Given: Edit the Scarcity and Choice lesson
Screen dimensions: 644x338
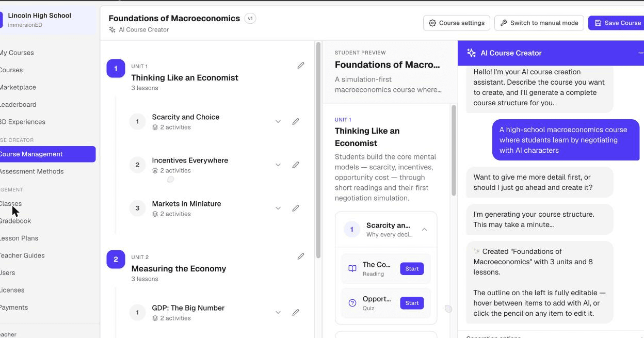Looking at the screenshot, I should tap(296, 122).
